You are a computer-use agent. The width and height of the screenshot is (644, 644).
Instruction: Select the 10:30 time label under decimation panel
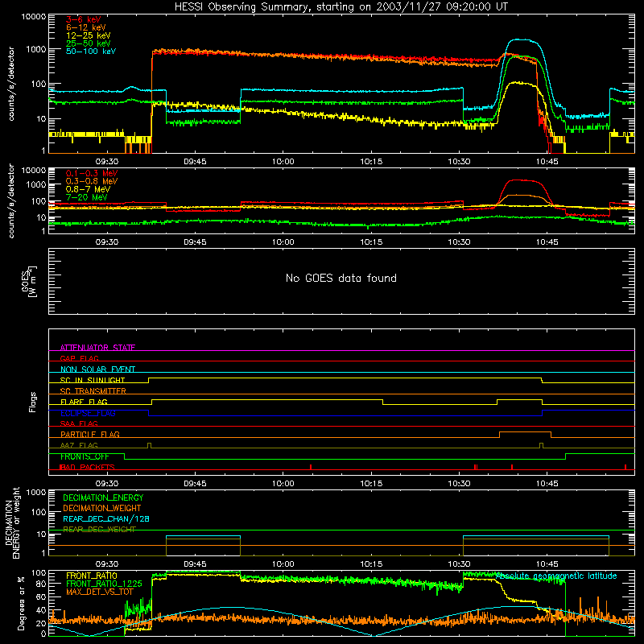click(459, 564)
